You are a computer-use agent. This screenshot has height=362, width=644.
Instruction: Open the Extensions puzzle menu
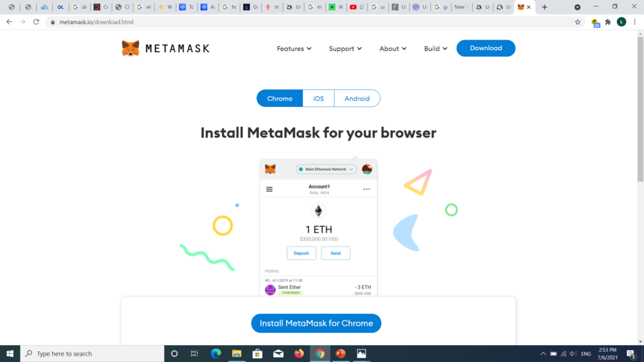click(x=608, y=22)
